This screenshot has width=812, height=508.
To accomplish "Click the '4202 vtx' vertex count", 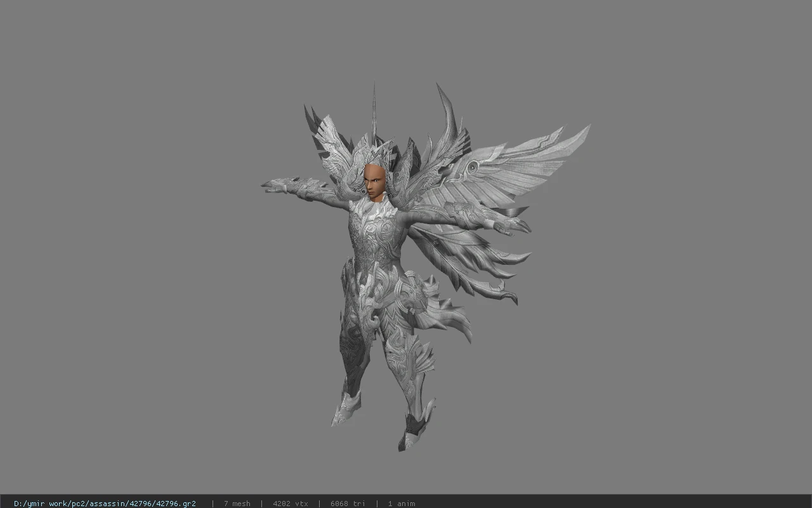I will 291,504.
